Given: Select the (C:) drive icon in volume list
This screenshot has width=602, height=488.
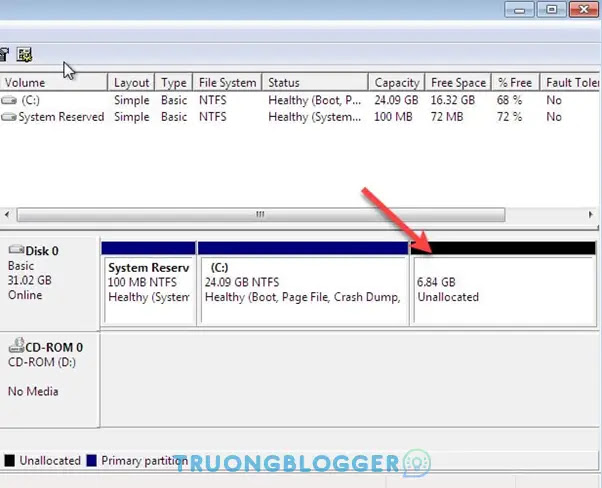Looking at the screenshot, I should pyautogui.click(x=9, y=101).
